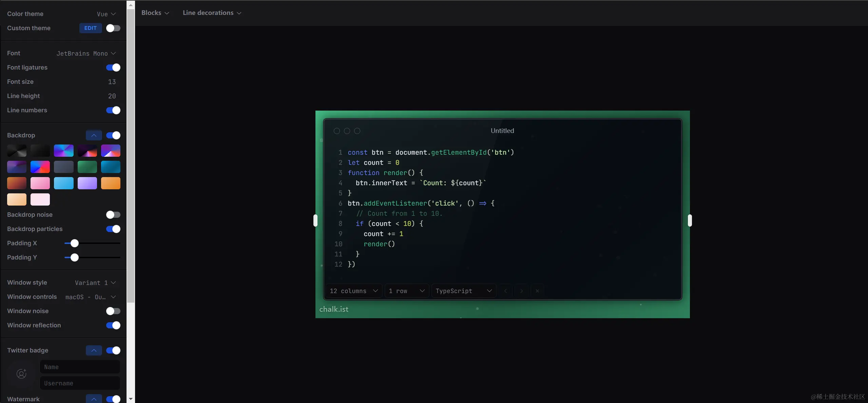Click the EDIT custom theme button
The width and height of the screenshot is (868, 403).
coord(90,28)
